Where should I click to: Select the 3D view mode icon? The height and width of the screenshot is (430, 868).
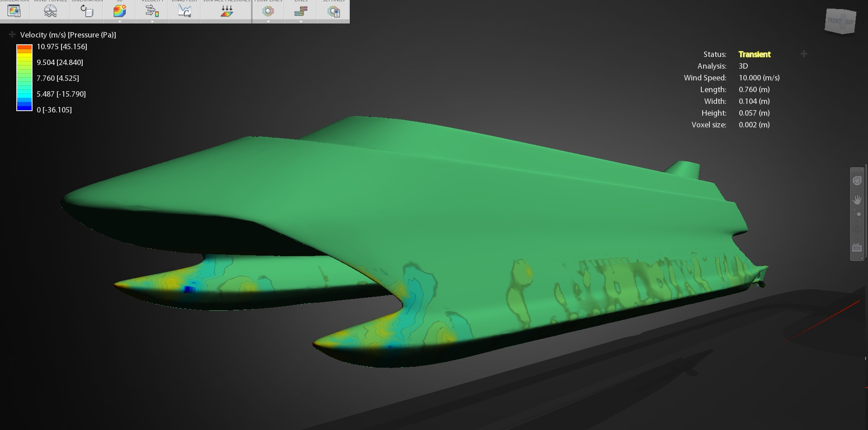(119, 11)
